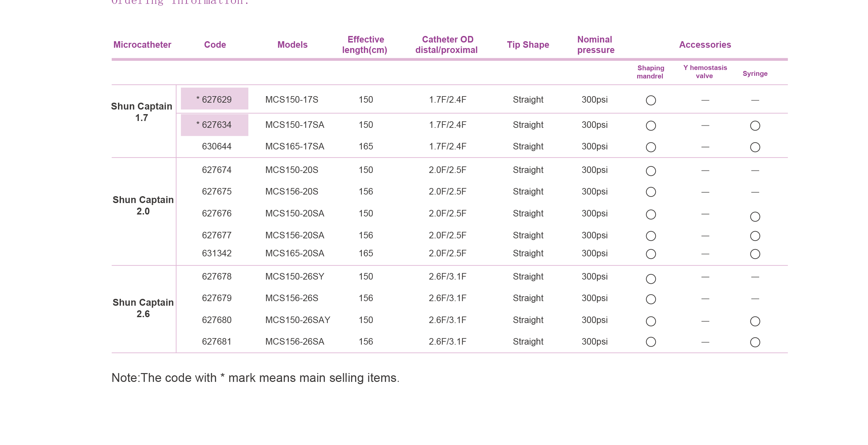Click syringe circle for MCS156-20SA

(x=755, y=236)
